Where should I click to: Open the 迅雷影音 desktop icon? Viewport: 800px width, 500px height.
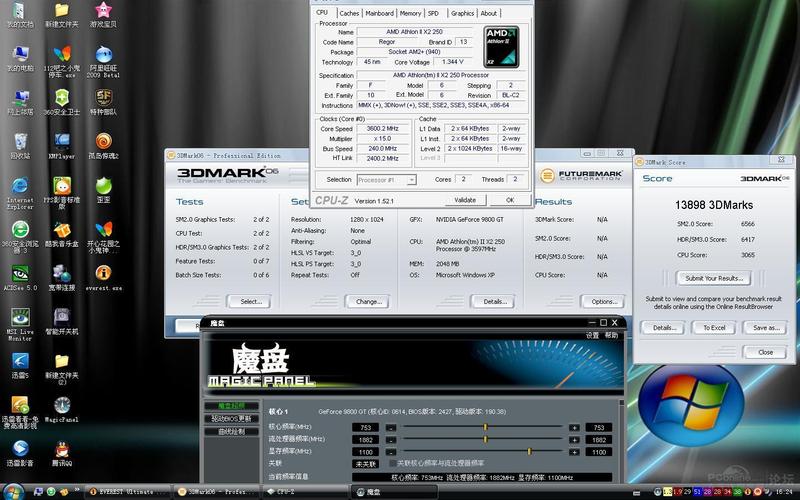(20, 453)
